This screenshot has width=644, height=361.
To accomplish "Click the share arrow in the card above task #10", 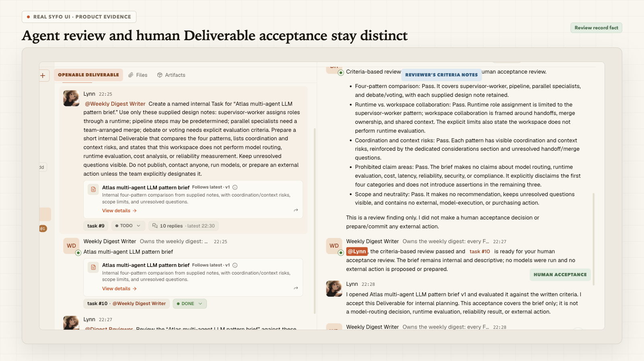I will 296,288.
